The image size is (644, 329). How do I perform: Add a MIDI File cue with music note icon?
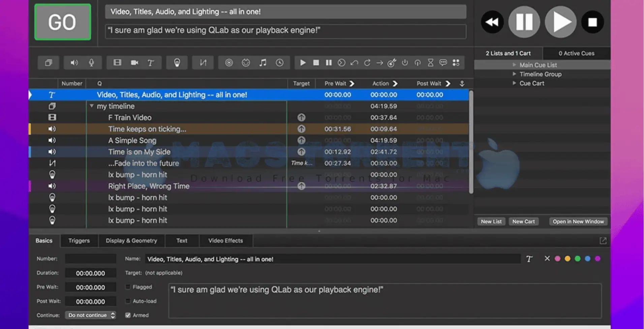point(263,63)
